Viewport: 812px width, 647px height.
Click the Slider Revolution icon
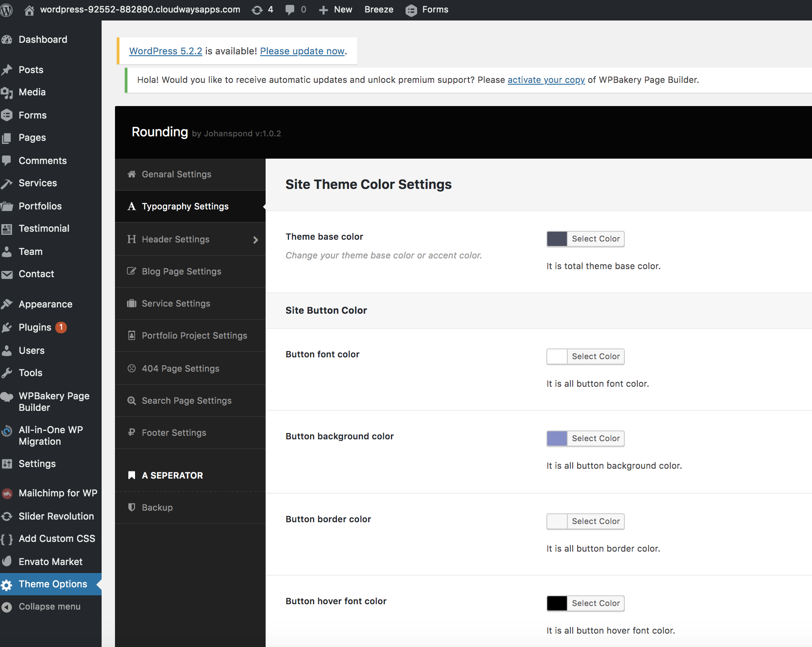(7, 516)
